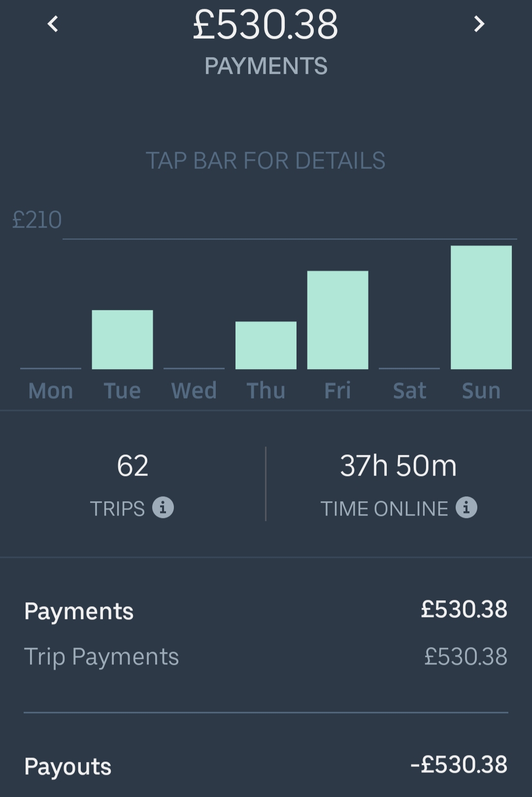
Task: Select the Sun day label
Action: pyautogui.click(x=481, y=391)
